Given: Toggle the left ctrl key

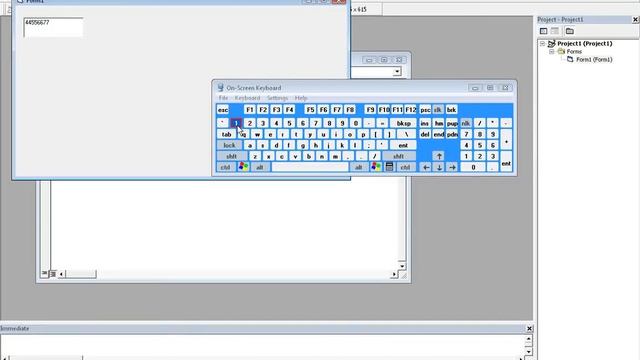Looking at the screenshot, I should click(225, 167).
